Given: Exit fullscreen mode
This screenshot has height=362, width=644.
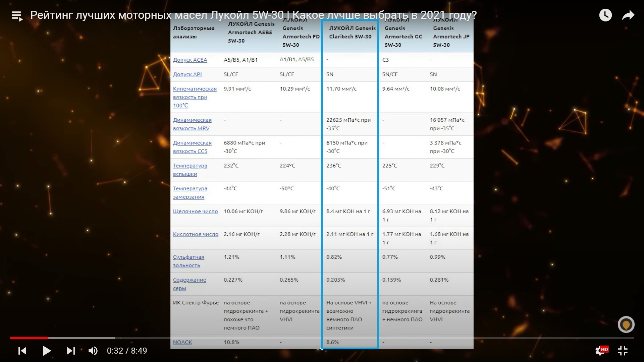Looking at the screenshot, I should 623,351.
